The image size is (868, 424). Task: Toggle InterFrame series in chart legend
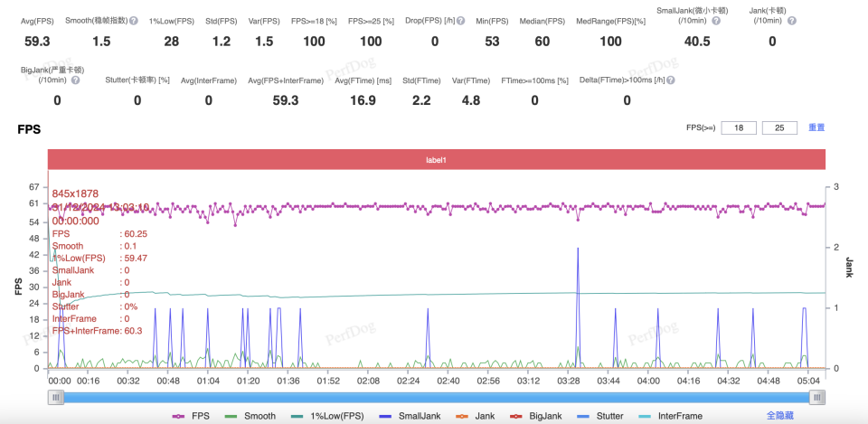pyautogui.click(x=670, y=416)
